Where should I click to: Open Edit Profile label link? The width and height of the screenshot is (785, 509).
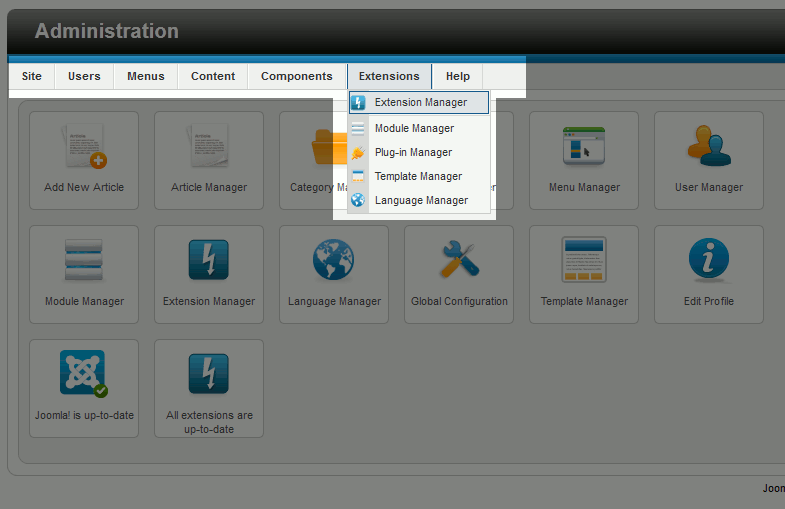(709, 301)
